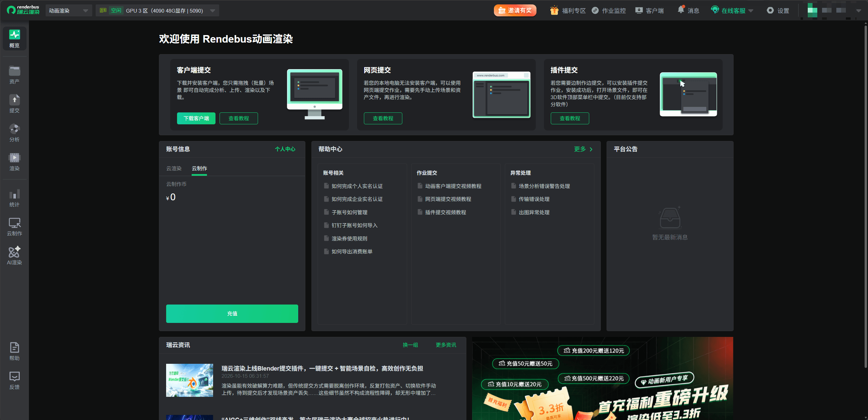The width and height of the screenshot is (868, 420).
Task: Click 换一组 in 瑞云资讯
Action: pyautogui.click(x=410, y=345)
